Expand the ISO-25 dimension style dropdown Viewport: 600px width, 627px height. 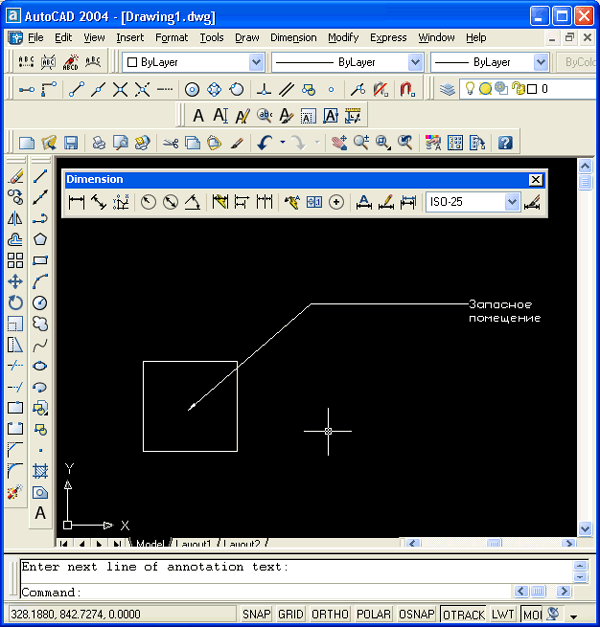point(512,202)
